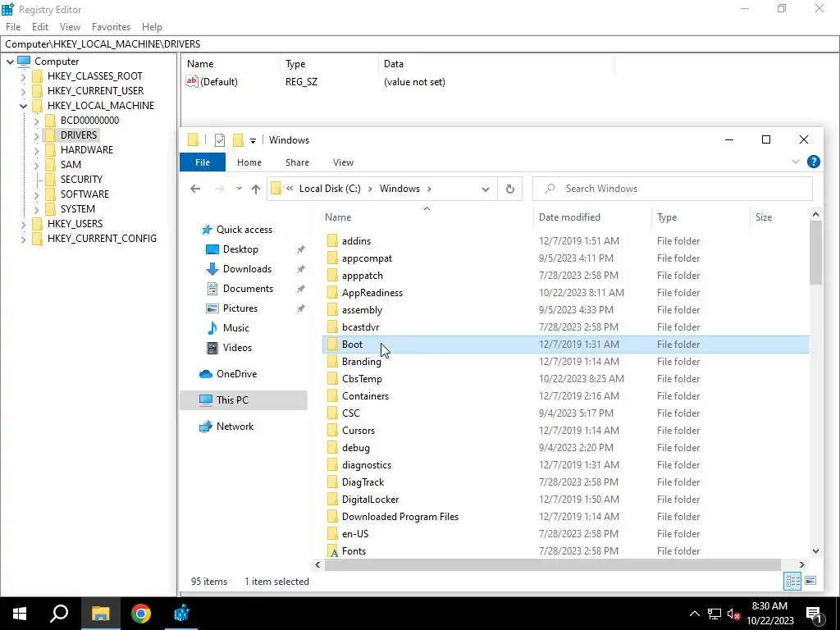Expand the SYSTEM key
This screenshot has width=840, height=630.
point(36,209)
